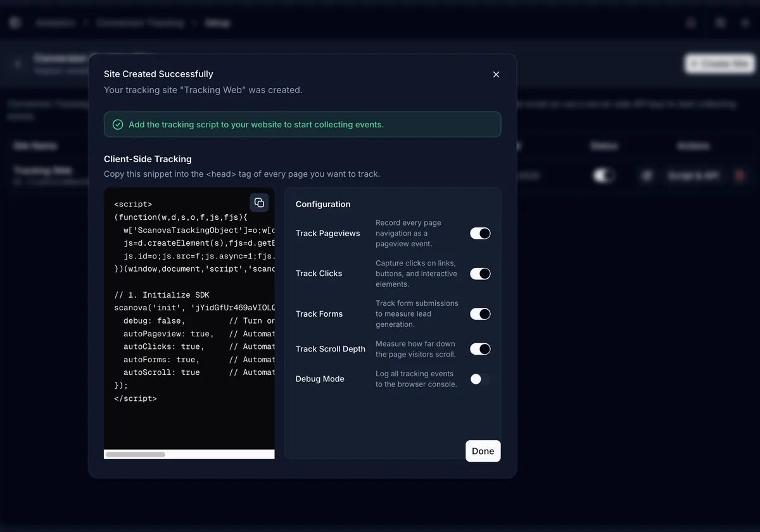Click the Done button

[483, 451]
